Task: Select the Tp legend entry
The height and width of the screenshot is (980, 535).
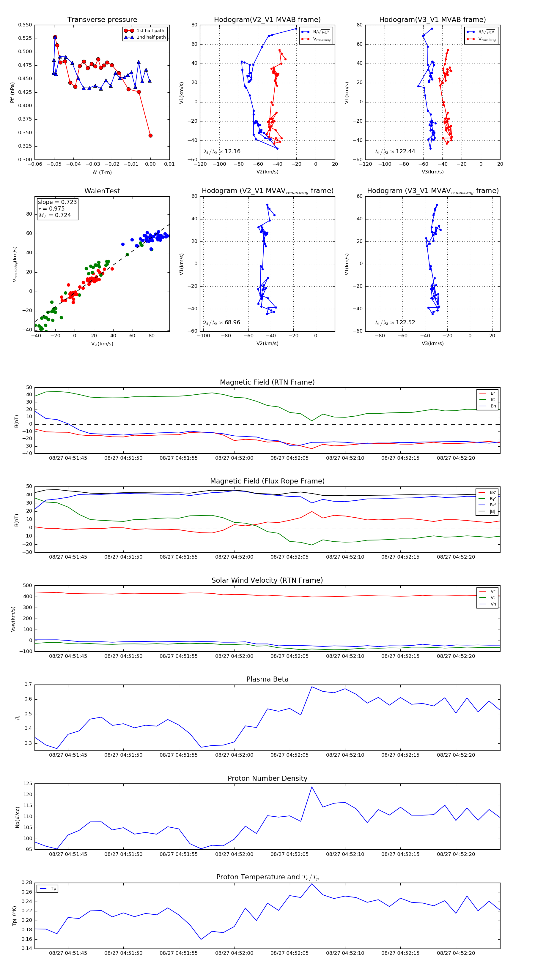Action: [x=48, y=889]
